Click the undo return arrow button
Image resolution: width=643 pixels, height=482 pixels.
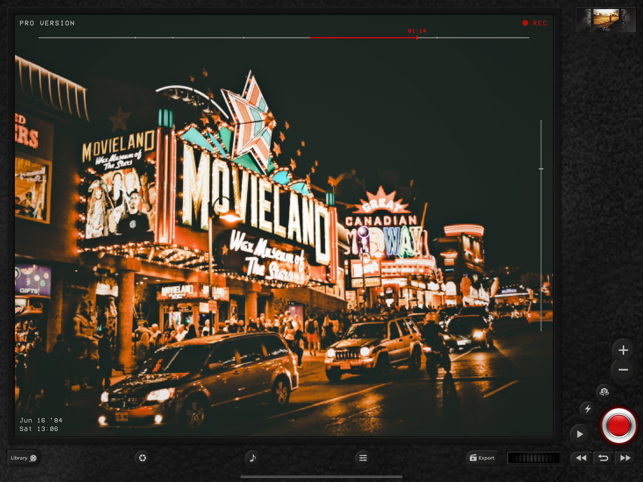(603, 458)
